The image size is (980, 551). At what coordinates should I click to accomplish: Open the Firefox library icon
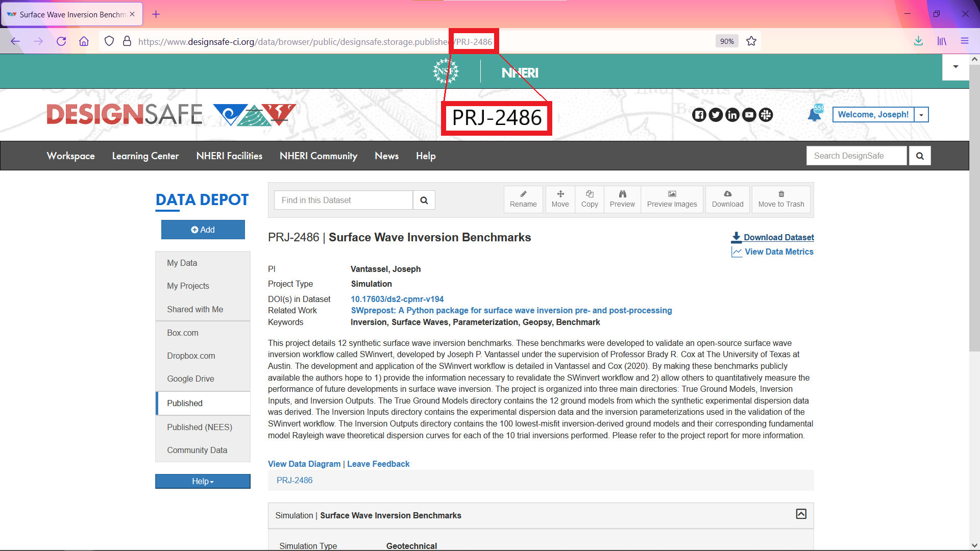[x=942, y=41]
